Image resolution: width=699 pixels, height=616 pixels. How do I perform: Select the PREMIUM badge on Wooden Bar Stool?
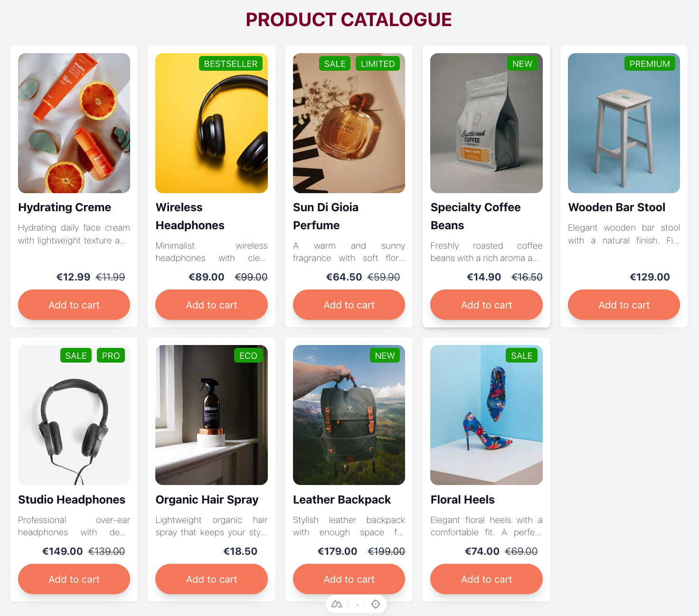[x=650, y=63]
